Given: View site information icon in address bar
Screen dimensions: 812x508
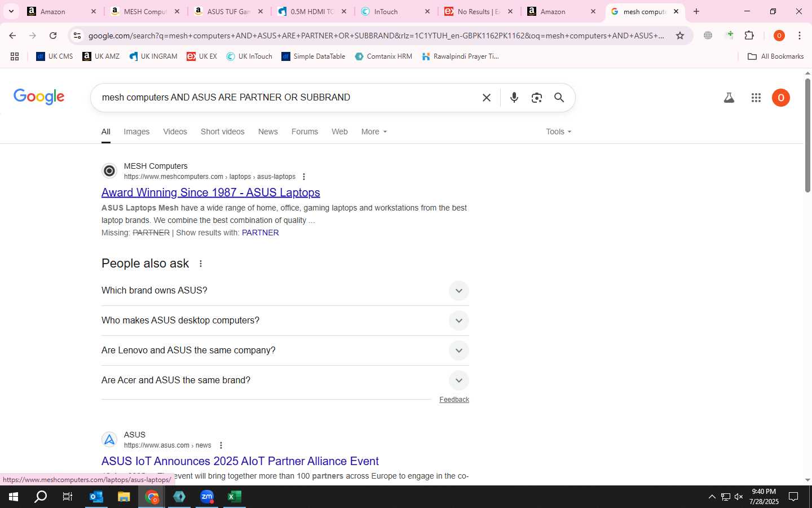Looking at the screenshot, I should coord(77,36).
